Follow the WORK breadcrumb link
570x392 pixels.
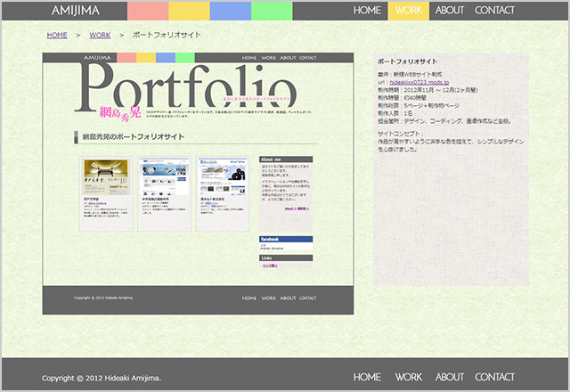(x=100, y=36)
